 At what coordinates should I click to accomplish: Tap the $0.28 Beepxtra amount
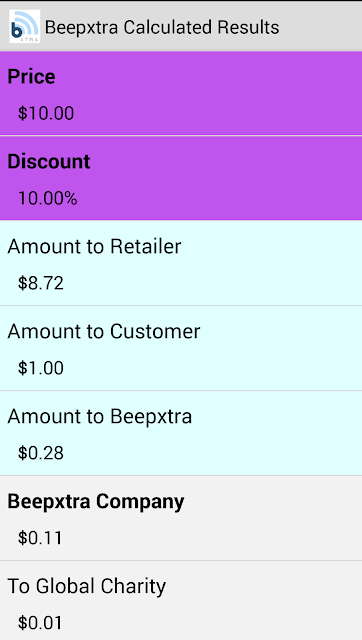tap(41, 453)
